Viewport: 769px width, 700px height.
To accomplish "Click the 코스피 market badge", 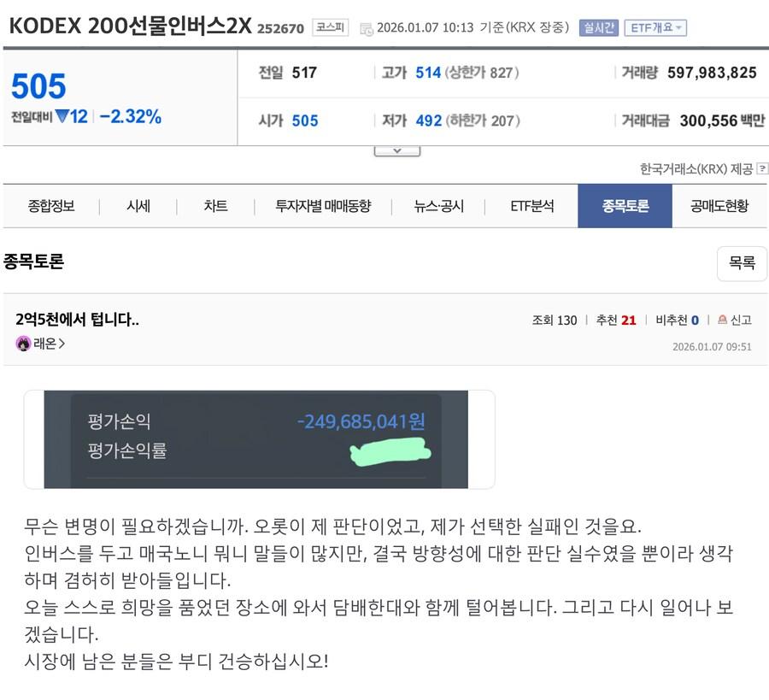I will (x=330, y=27).
